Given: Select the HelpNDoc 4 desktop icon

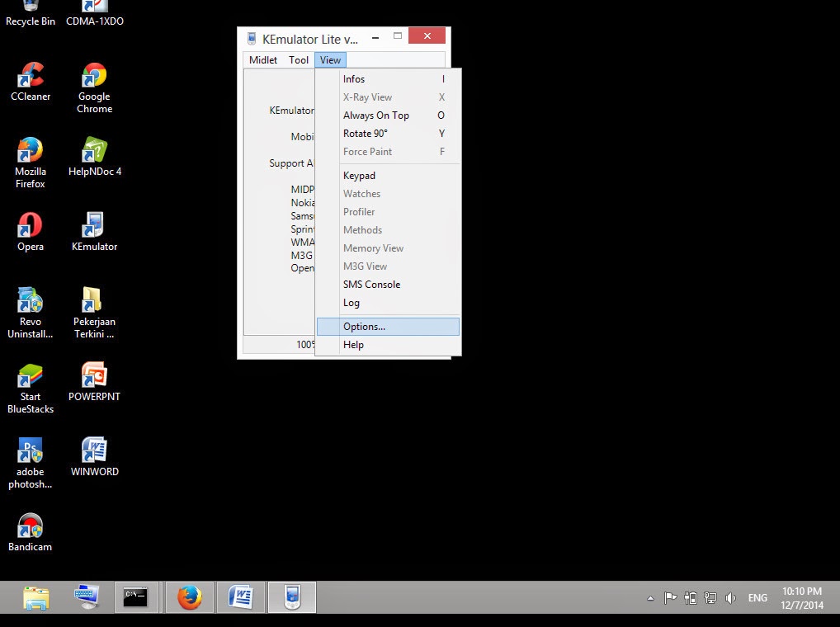Looking at the screenshot, I should (x=95, y=157).
